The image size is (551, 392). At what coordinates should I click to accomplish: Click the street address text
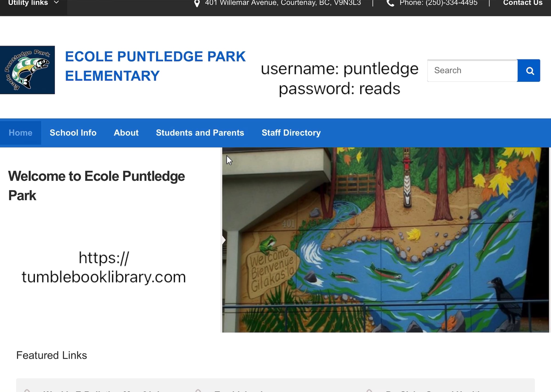(283, 3)
